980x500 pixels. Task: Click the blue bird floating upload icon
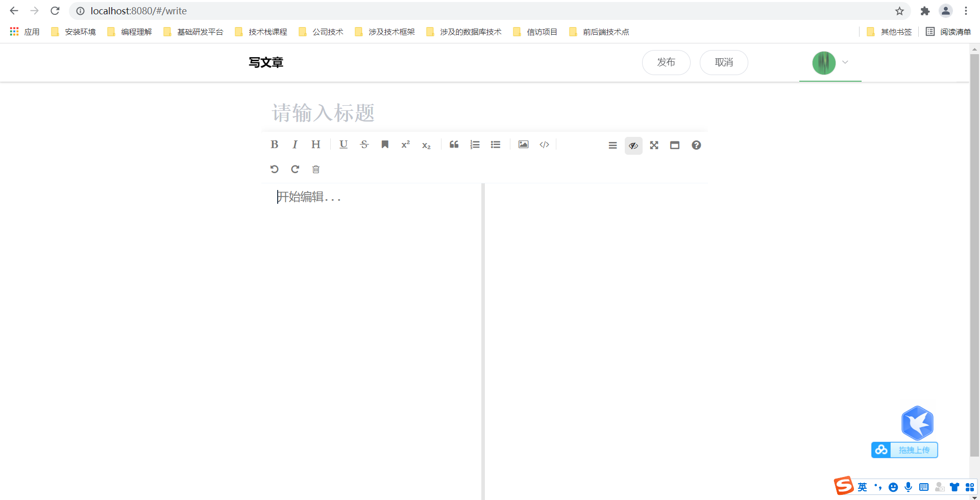(917, 423)
